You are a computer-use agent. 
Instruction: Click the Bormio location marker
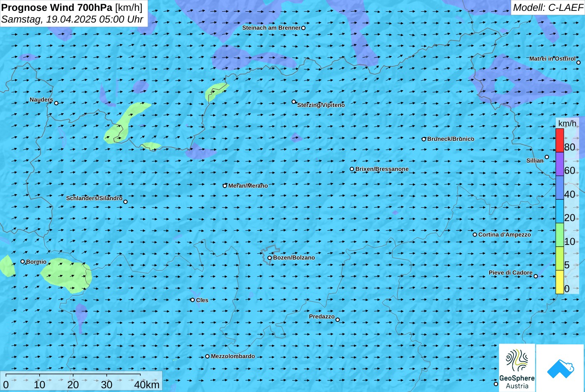23,262
